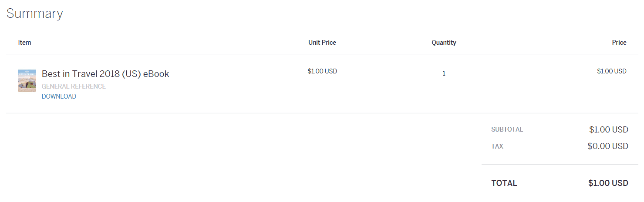Click the USD currency text in the unit price
Viewport: 644px width, 202px height.
pyautogui.click(x=331, y=71)
